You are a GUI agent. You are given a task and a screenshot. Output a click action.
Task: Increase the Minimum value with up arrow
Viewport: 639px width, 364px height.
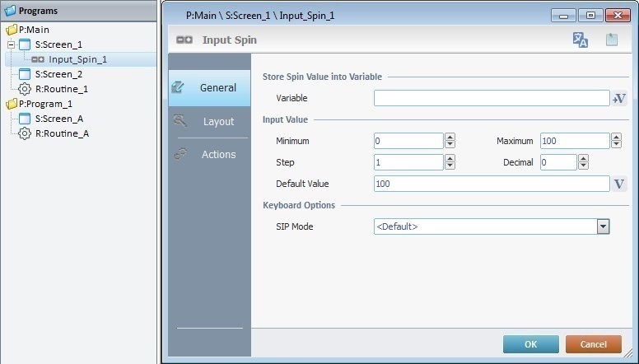click(450, 138)
